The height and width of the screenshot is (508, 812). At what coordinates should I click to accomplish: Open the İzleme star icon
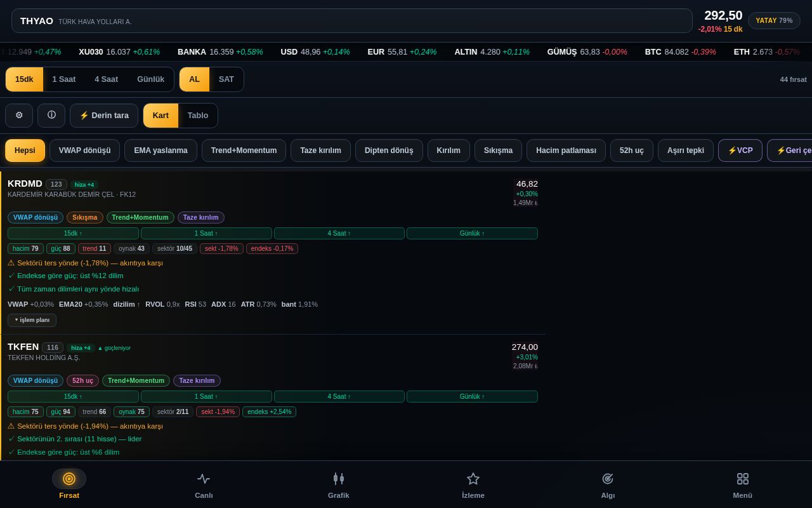[x=473, y=479]
